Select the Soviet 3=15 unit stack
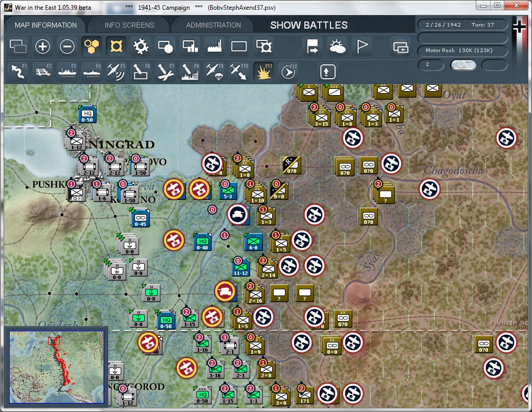This screenshot has height=412, width=532. coord(321,118)
